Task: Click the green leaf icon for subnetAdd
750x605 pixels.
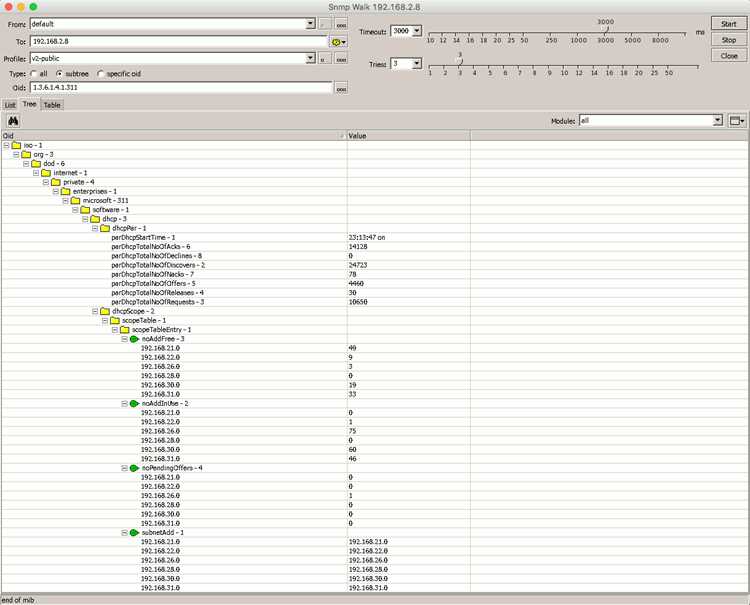Action: [134, 533]
